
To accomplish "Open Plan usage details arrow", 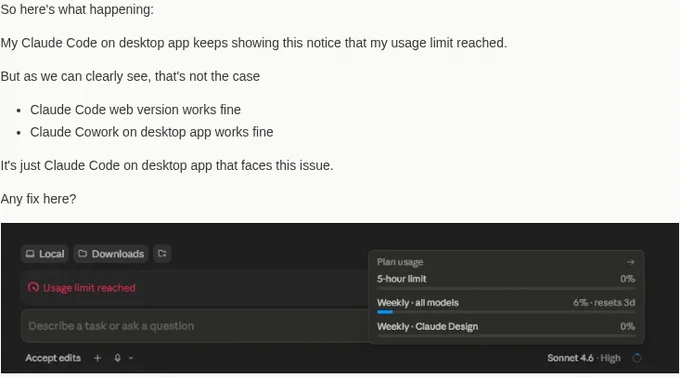I will tap(631, 262).
